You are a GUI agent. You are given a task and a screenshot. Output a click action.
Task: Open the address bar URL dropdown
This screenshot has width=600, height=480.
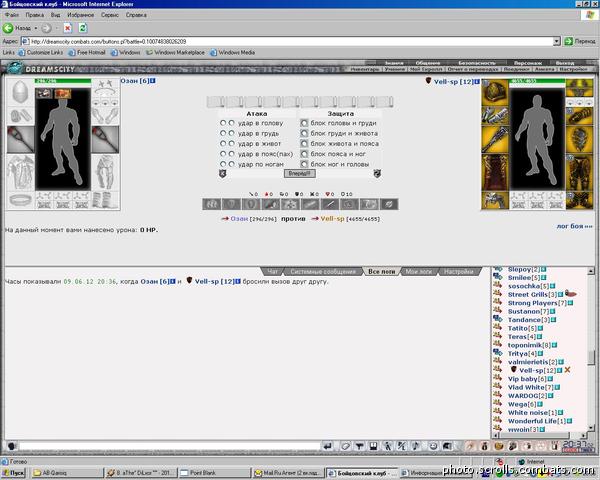click(556, 41)
